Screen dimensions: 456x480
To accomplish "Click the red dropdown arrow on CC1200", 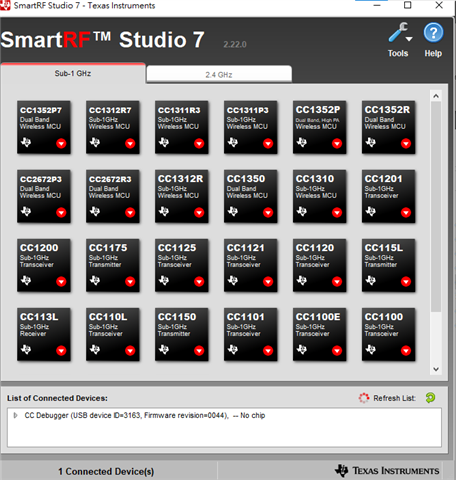I will pyautogui.click(x=61, y=281).
